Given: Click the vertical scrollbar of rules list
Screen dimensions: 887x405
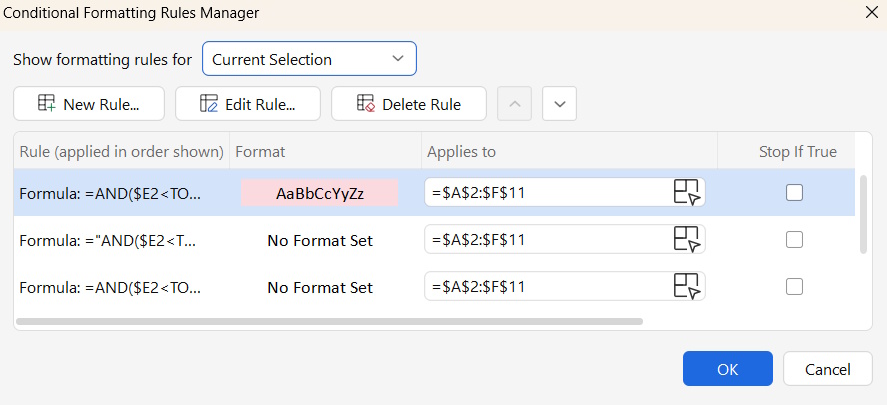Looking at the screenshot, I should point(863,214).
